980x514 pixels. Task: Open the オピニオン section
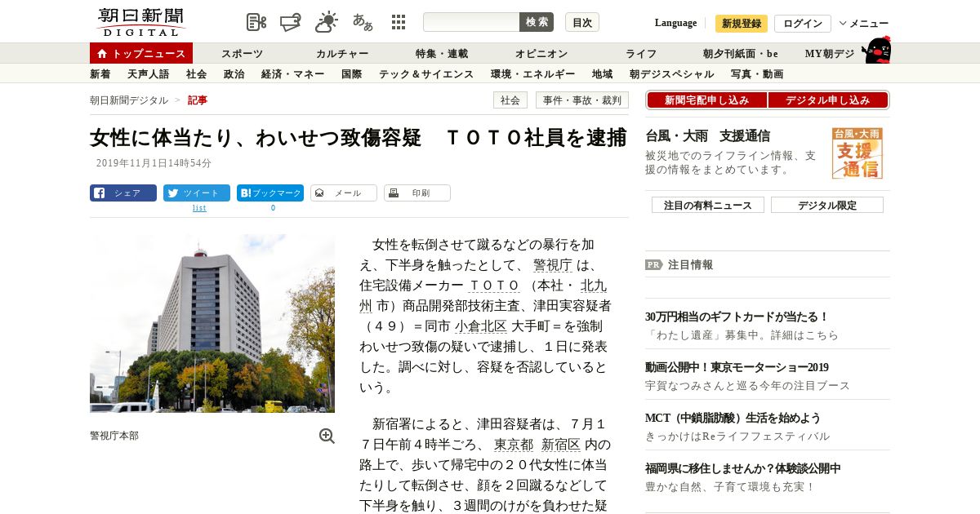[x=541, y=54]
